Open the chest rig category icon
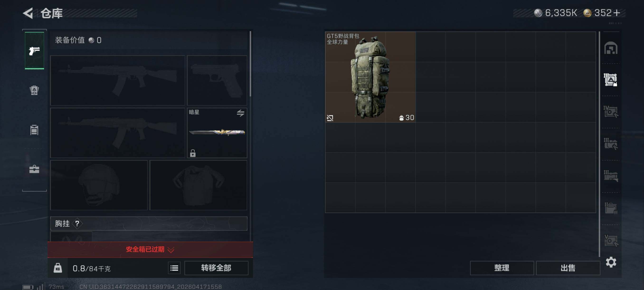This screenshot has width=644, height=290. 34,130
